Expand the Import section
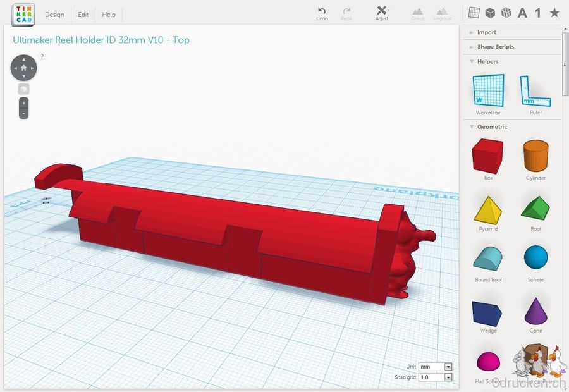Viewport: 569px width, 392px height. point(485,32)
